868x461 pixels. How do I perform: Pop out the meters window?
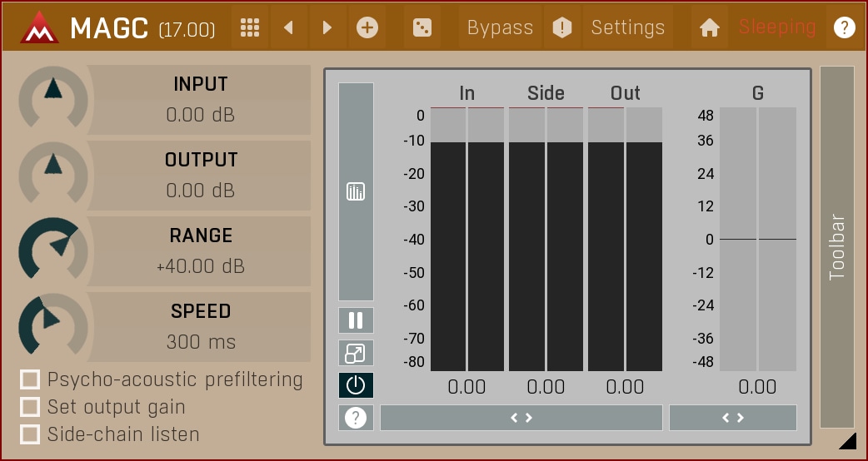click(x=356, y=353)
